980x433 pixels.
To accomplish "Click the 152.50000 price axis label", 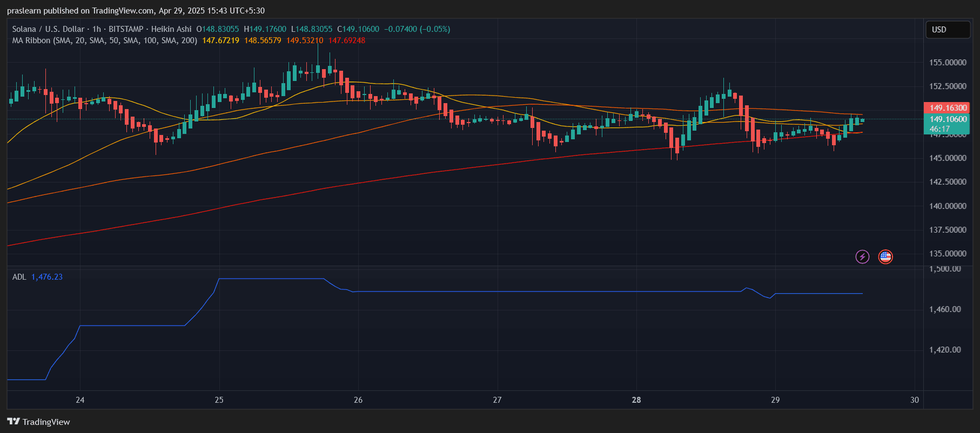I will (x=948, y=86).
